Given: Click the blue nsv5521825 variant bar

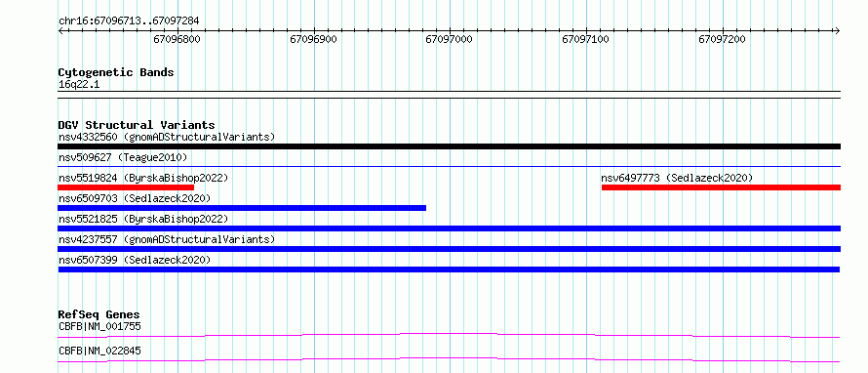Looking at the screenshot, I should pyautogui.click(x=449, y=228).
